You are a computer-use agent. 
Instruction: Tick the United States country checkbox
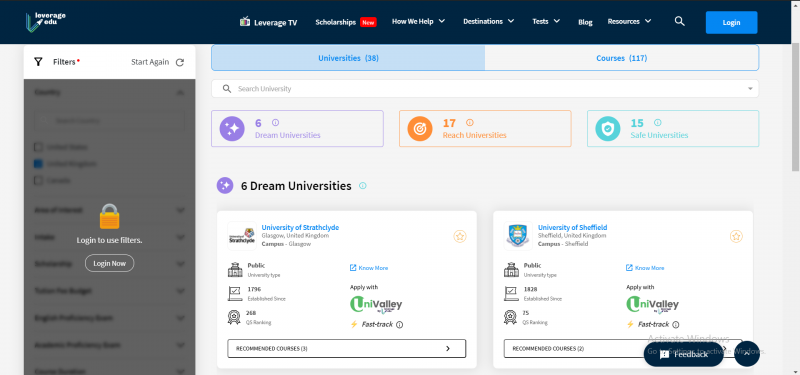(38, 147)
